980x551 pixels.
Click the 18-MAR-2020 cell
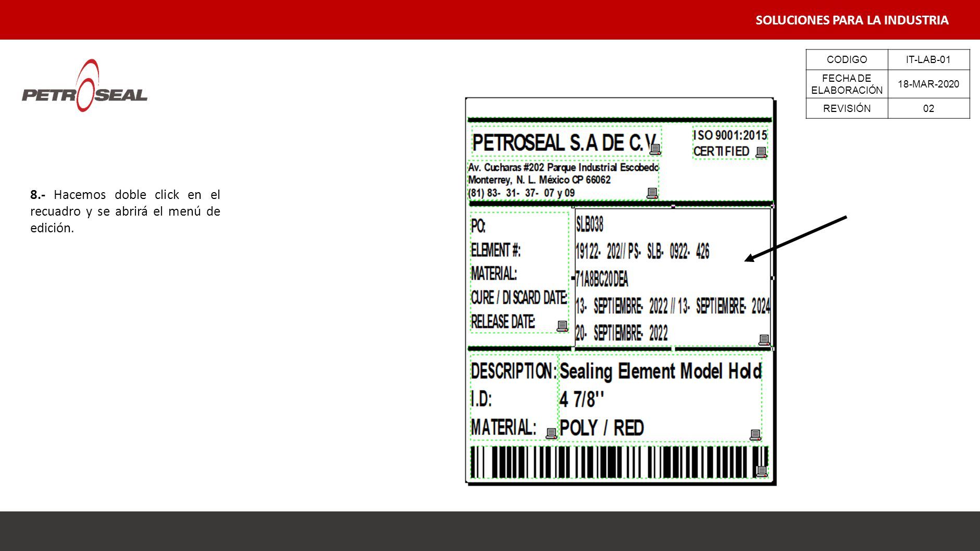tap(928, 84)
